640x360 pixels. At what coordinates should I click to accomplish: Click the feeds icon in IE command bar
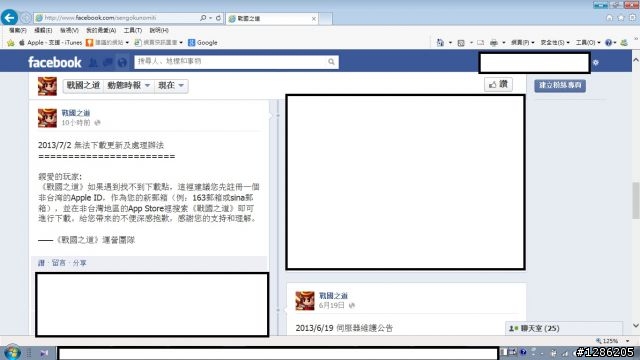click(461, 42)
